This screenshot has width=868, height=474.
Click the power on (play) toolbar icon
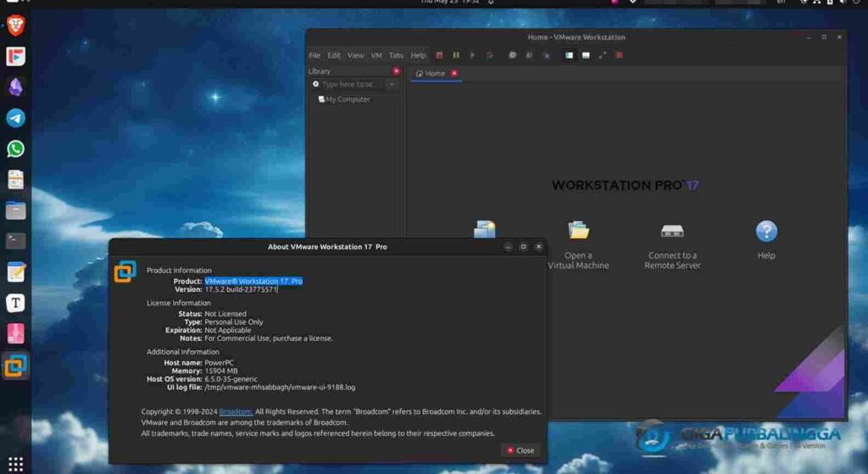472,55
